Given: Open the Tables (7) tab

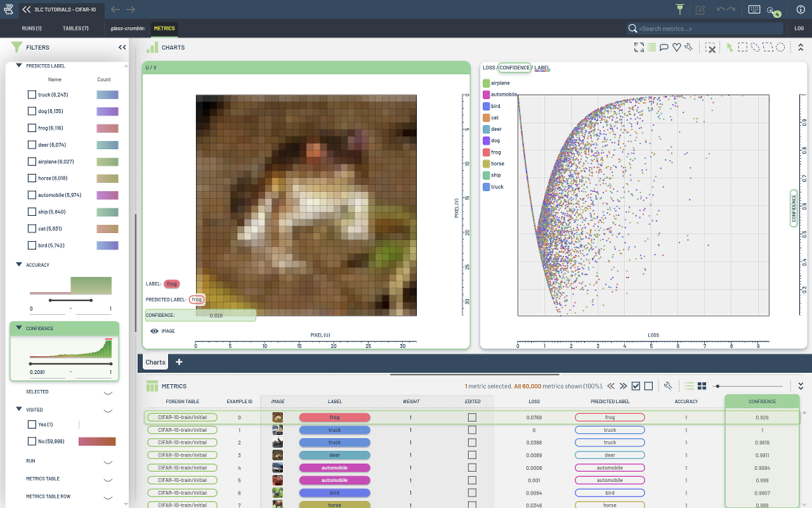Looking at the screenshot, I should 75,29.
